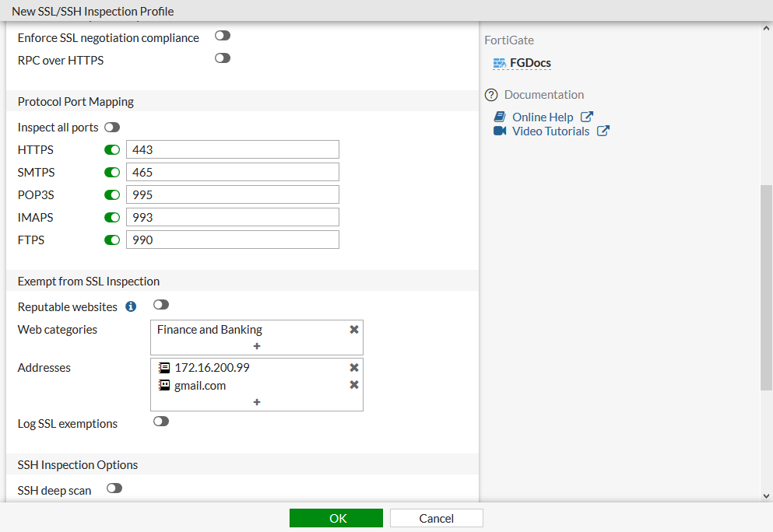The image size is (773, 532).
Task: Turn on SSH deep scan
Action: pyautogui.click(x=114, y=488)
